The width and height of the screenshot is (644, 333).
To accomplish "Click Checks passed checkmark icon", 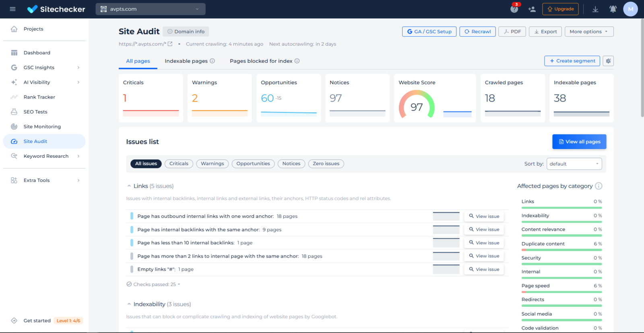I will tap(129, 284).
